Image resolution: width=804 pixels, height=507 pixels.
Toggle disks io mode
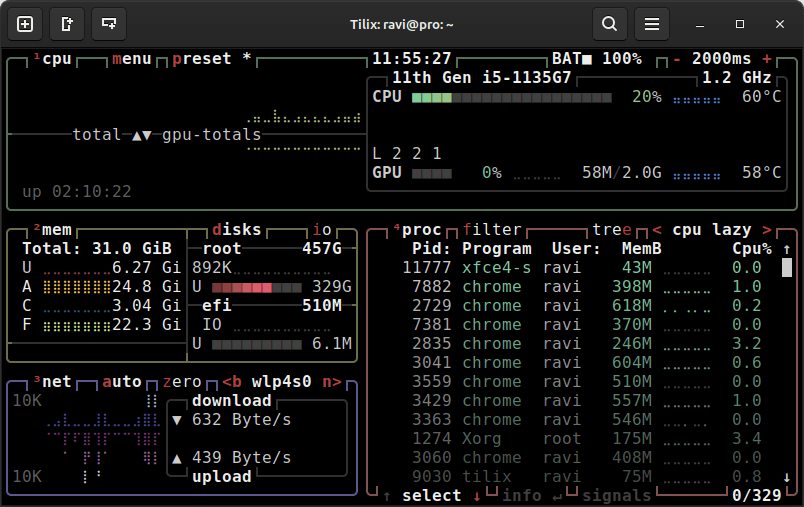(322, 230)
